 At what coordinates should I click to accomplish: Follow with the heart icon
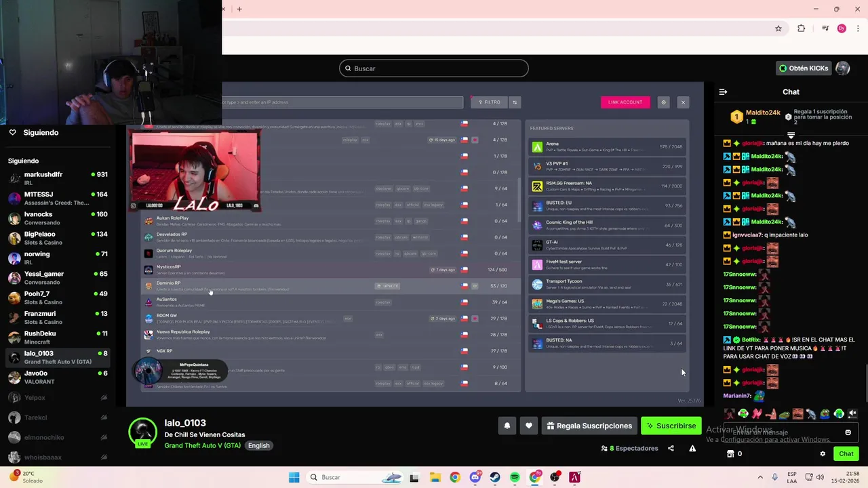(529, 426)
